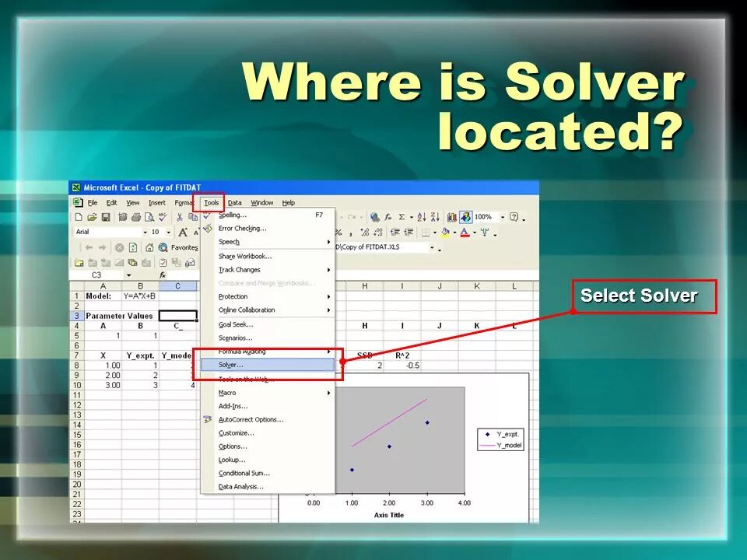Click the cell containing Y=A*X+B

(140, 296)
